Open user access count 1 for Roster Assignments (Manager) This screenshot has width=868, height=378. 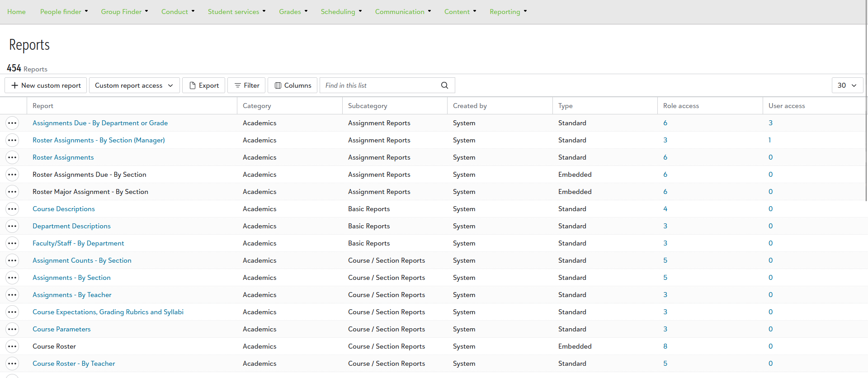point(769,140)
